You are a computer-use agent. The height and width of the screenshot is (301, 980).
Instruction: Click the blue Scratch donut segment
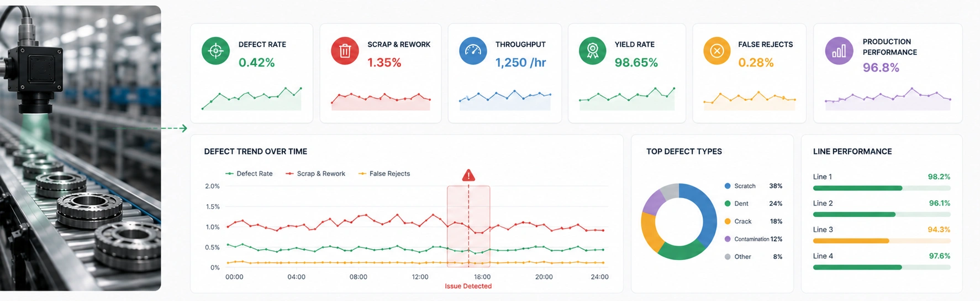[x=707, y=213]
